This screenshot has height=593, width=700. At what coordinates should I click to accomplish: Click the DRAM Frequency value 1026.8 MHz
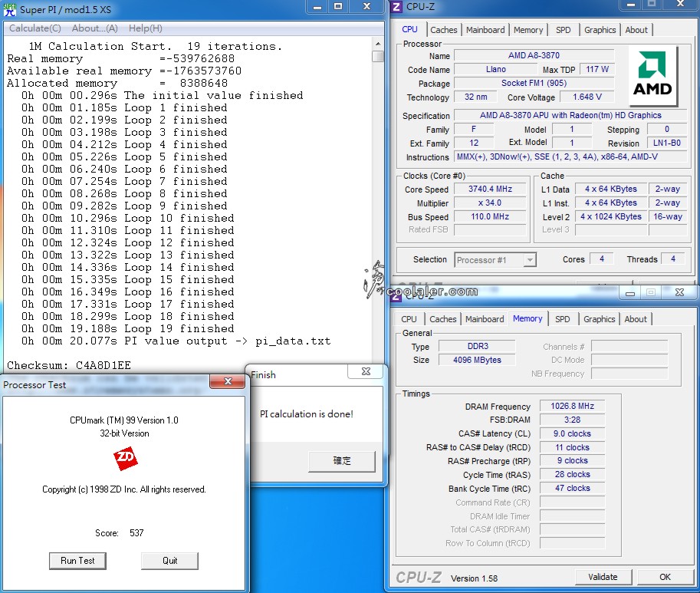tap(572, 406)
